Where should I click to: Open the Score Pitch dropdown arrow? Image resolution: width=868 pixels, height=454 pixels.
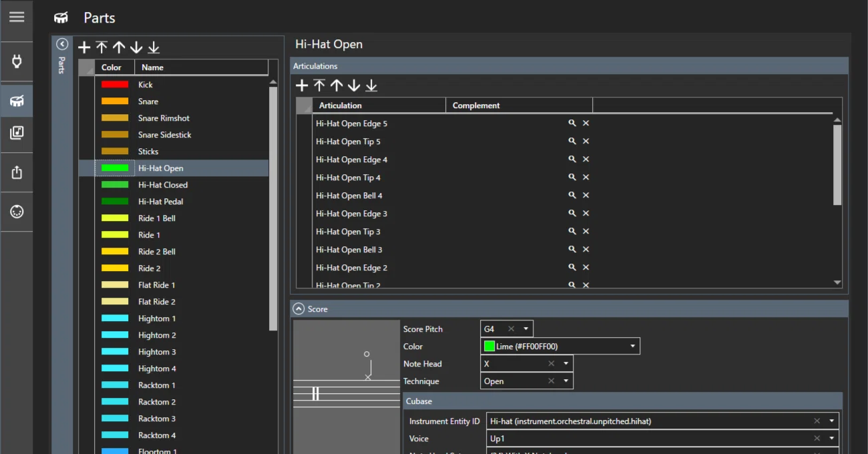pyautogui.click(x=526, y=329)
